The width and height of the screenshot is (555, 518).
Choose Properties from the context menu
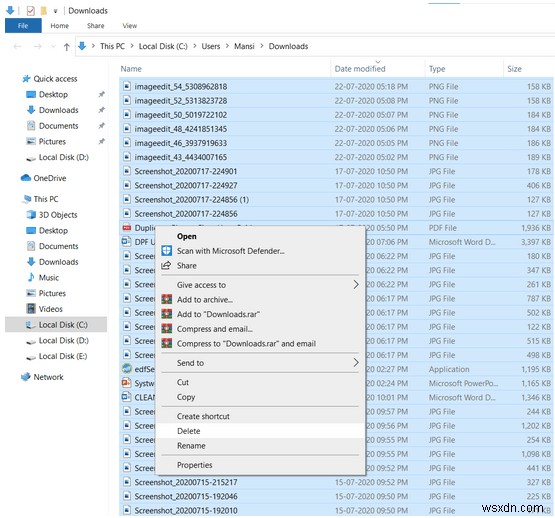click(x=260, y=465)
